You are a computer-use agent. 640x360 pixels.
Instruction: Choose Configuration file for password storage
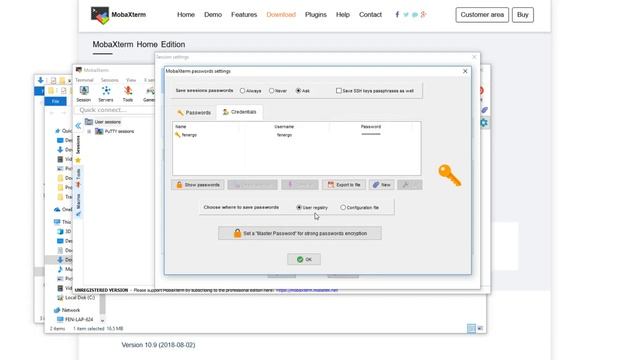(x=343, y=207)
